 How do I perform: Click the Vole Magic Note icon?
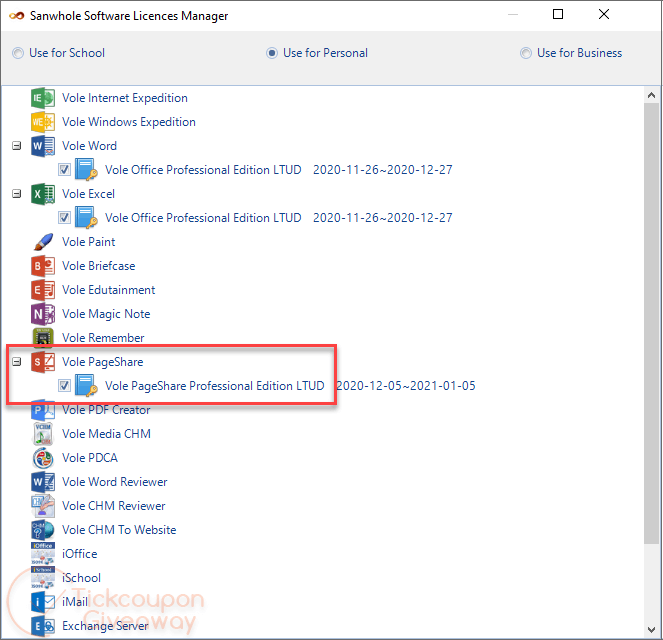pyautogui.click(x=43, y=314)
